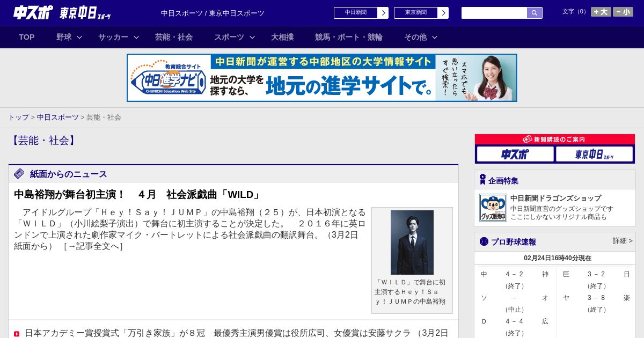Open スポーツ navigation menu
This screenshot has height=338, width=644.
pos(229,37)
